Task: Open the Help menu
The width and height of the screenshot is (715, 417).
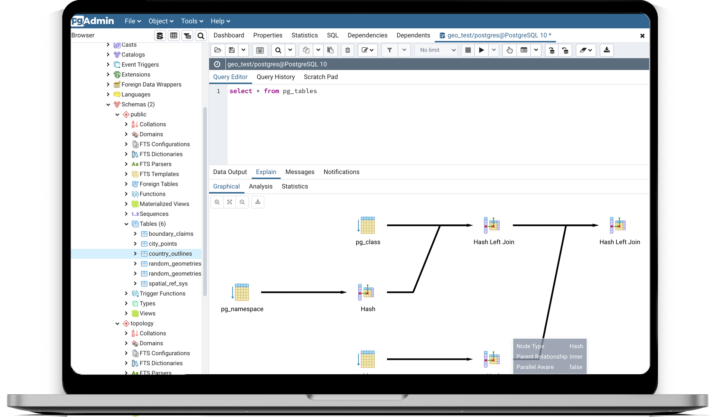Action: coord(220,21)
